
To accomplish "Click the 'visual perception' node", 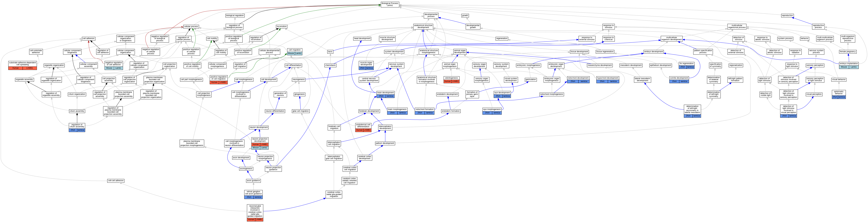I will tap(814, 94).
